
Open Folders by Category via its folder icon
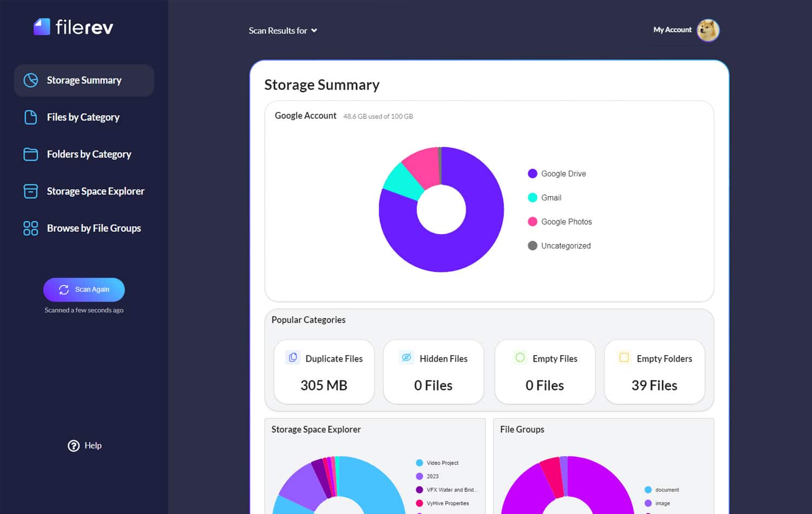[x=30, y=154]
